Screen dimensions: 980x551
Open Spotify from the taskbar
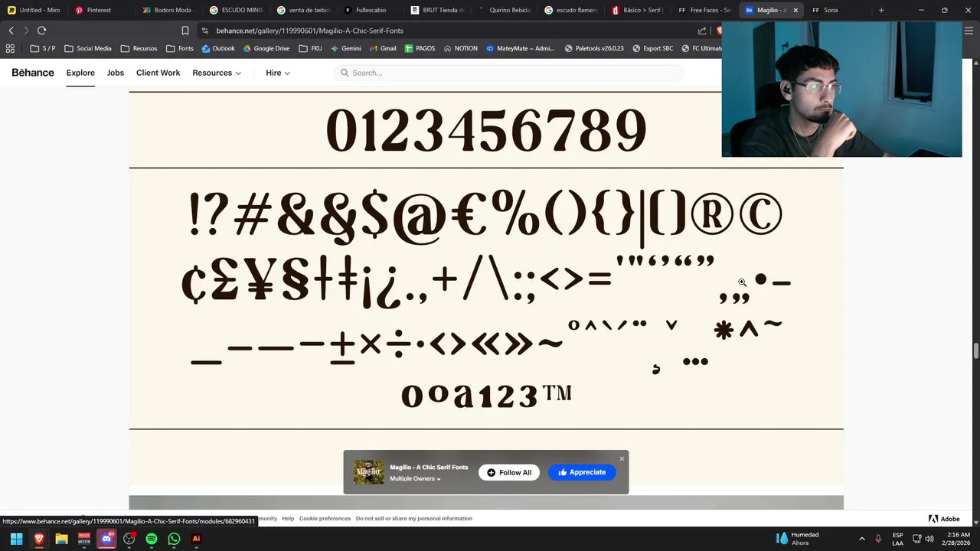tap(152, 539)
